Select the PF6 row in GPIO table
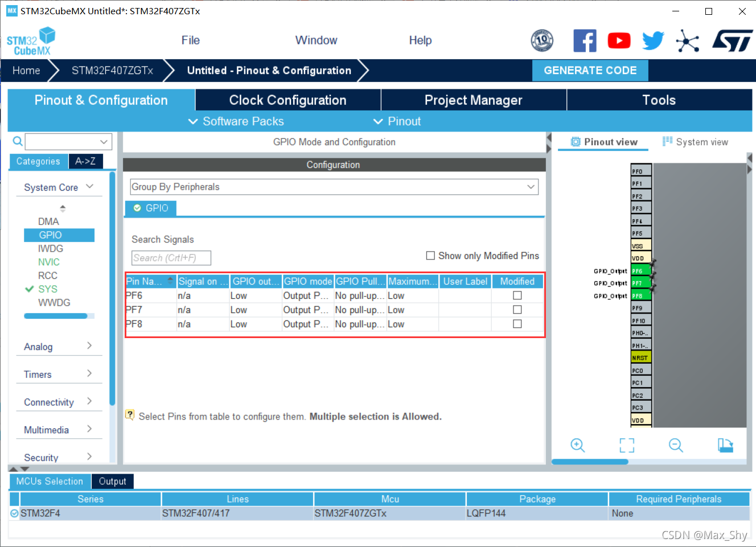 tap(335, 295)
